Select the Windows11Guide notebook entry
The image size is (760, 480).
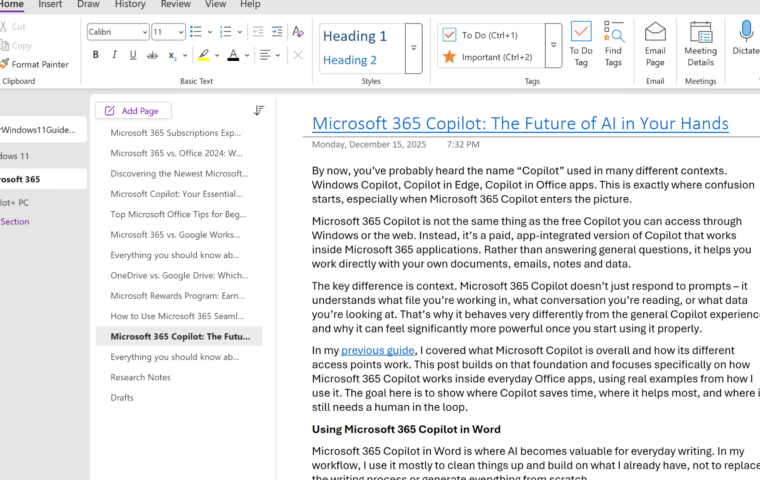43,130
